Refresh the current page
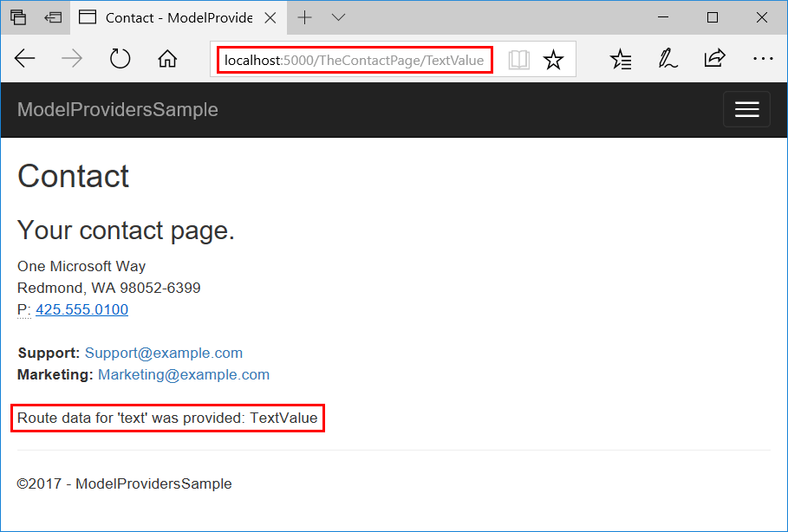The height and width of the screenshot is (532, 788). (120, 59)
